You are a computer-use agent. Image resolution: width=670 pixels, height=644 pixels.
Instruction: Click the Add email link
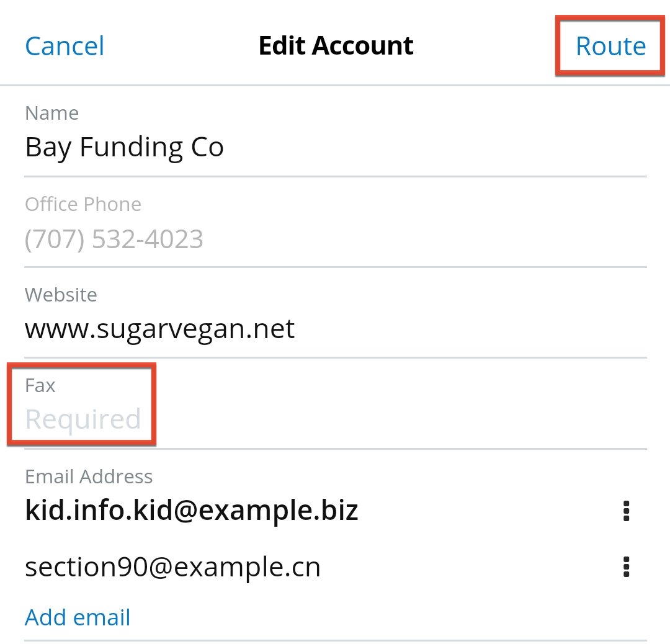[x=78, y=617]
